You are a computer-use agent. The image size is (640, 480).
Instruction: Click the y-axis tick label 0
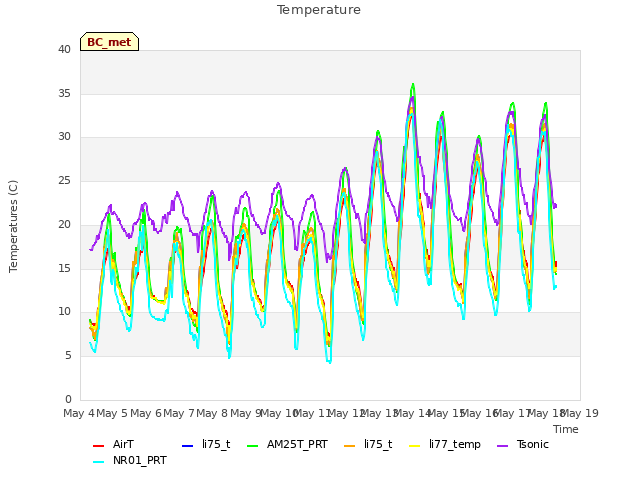68,400
